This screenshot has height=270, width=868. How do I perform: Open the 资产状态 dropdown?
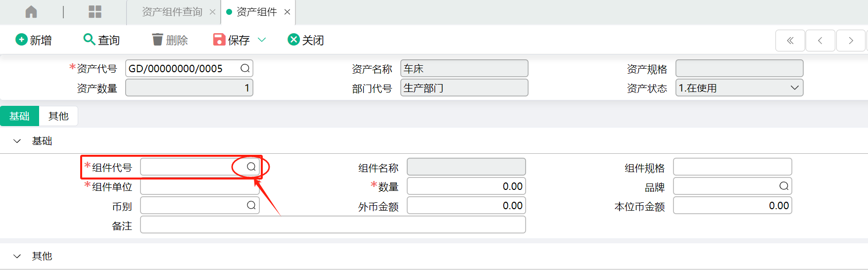click(x=739, y=88)
